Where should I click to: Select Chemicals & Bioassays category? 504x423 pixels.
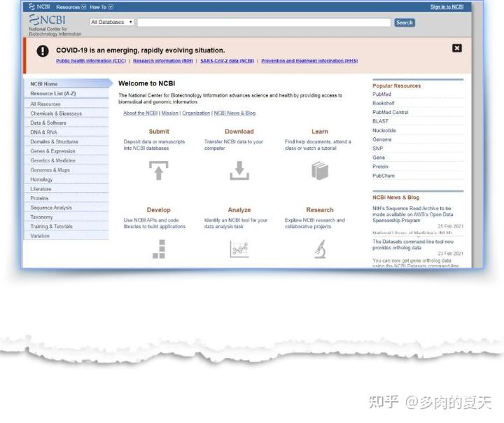click(x=66, y=113)
